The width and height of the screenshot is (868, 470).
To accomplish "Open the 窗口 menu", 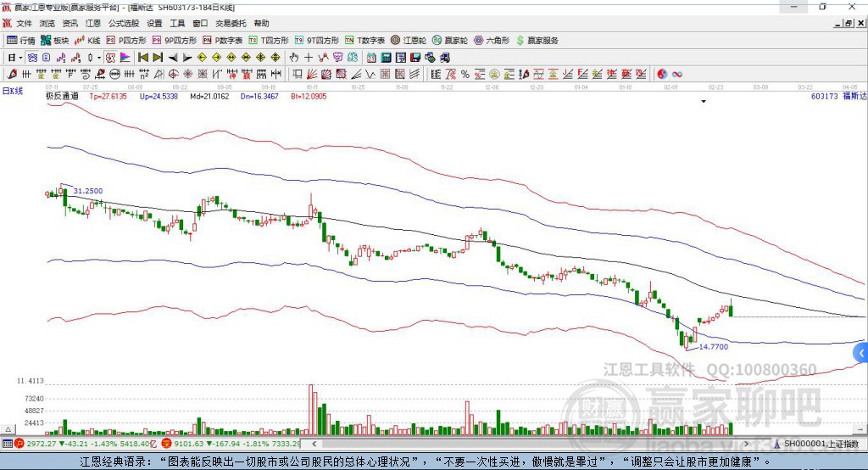I will tap(200, 23).
